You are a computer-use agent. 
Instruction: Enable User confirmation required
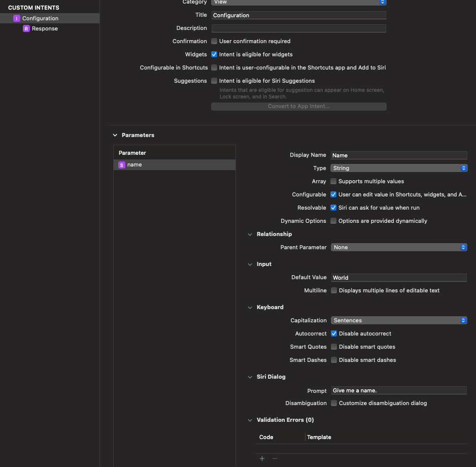click(214, 41)
